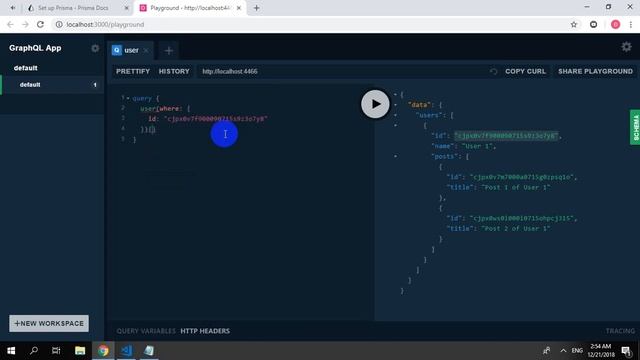
Task: Collapse the query block on line 1
Action: pos(128,98)
